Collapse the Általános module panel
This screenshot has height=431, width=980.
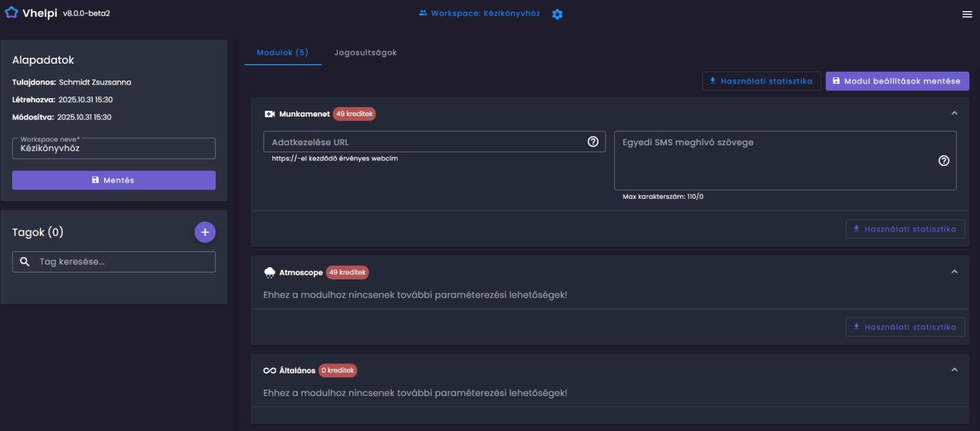pyautogui.click(x=954, y=370)
